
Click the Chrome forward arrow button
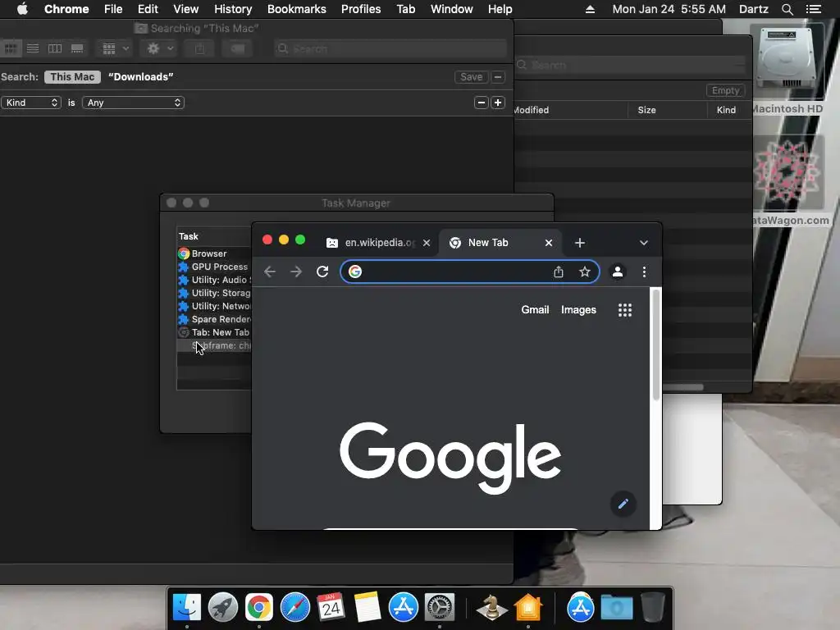pos(295,272)
